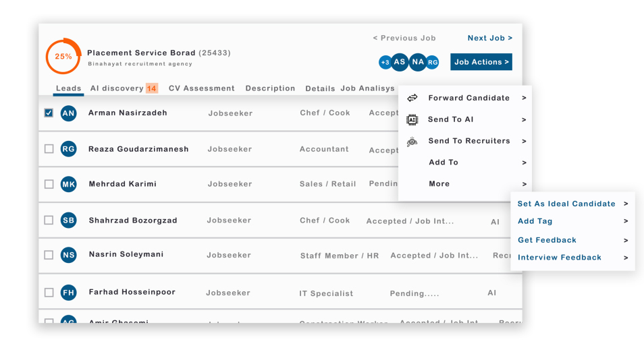Uncheck the Arman Nasirzadeh checkbox
Viewport: 644px width, 354px height.
pyautogui.click(x=49, y=113)
